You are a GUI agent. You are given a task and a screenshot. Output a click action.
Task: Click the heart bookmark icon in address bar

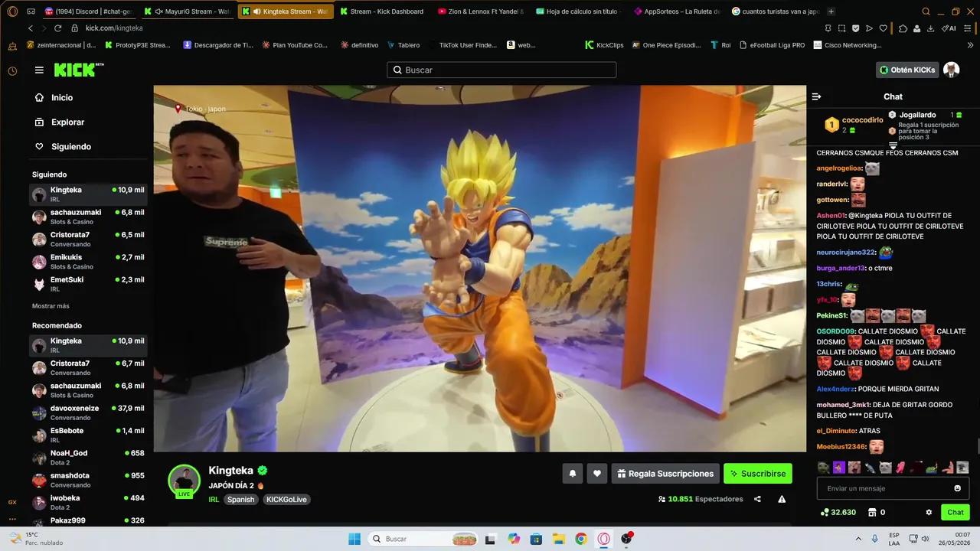(x=883, y=28)
